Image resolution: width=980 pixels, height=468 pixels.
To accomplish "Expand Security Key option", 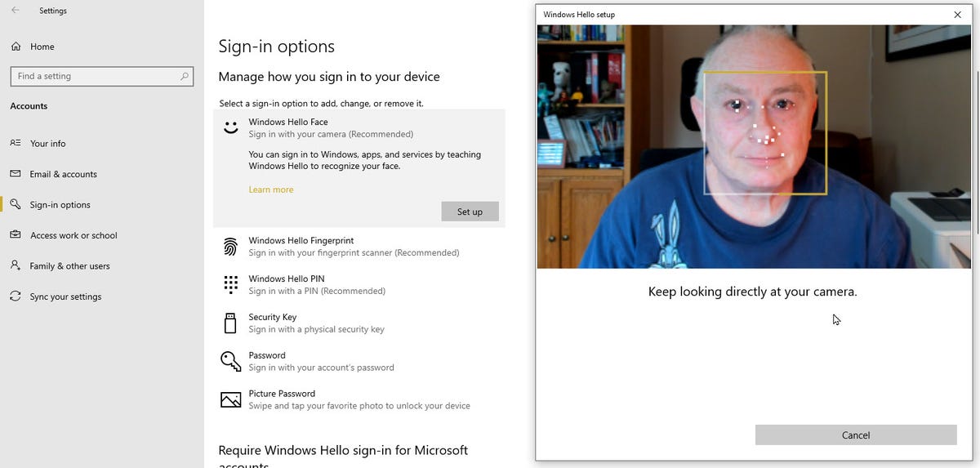I will coord(359,323).
